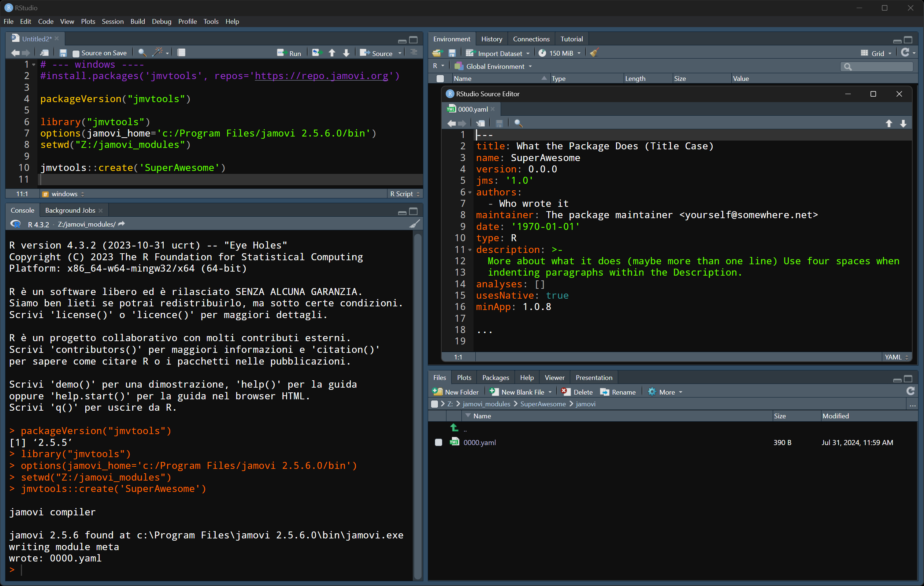Viewport: 924px width, 586px height.
Task: Switch to the History tab
Action: tap(491, 39)
